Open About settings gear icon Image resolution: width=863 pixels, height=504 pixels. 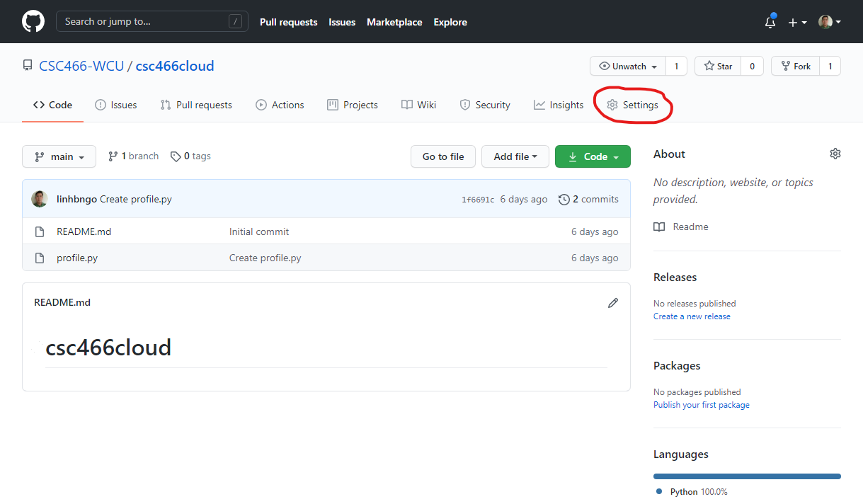[835, 154]
